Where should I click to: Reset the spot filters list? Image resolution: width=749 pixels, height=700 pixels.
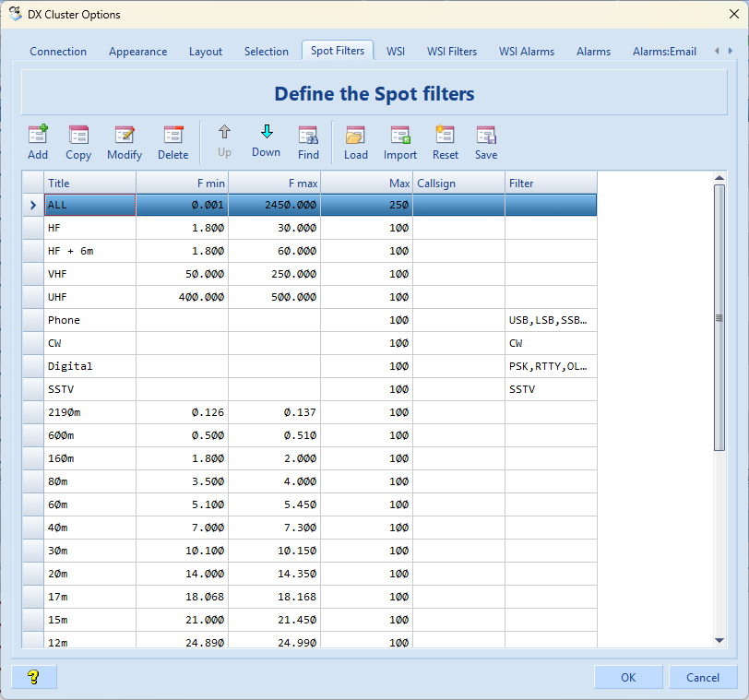pyautogui.click(x=446, y=142)
